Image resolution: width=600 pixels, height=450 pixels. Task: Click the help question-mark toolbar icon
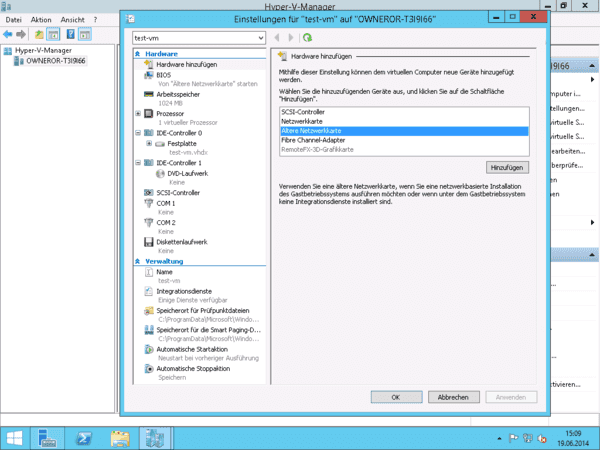click(70, 34)
